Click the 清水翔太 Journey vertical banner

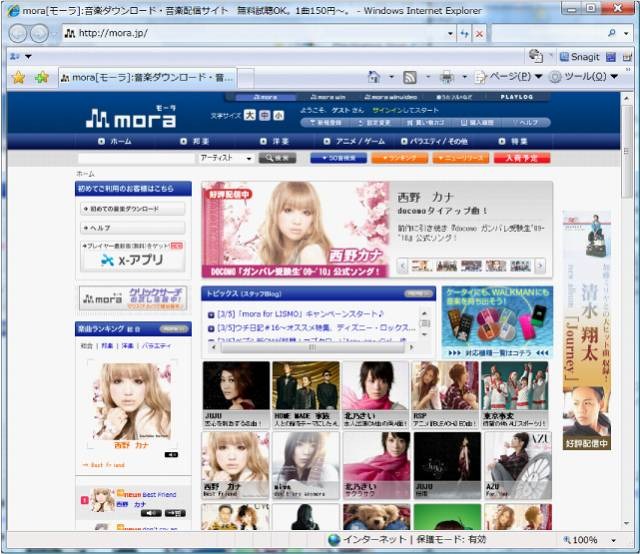point(587,330)
